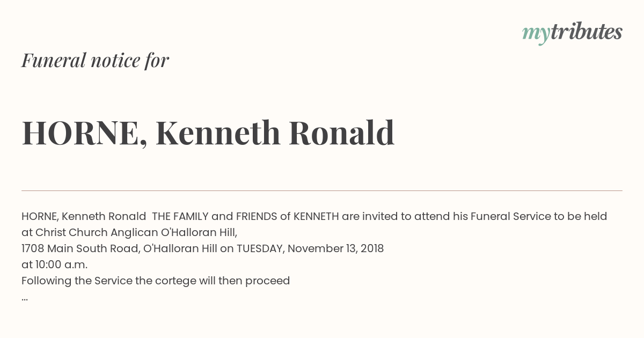Select "Ronald" in the large title
The width and height of the screenshot is (644, 338).
click(x=342, y=133)
